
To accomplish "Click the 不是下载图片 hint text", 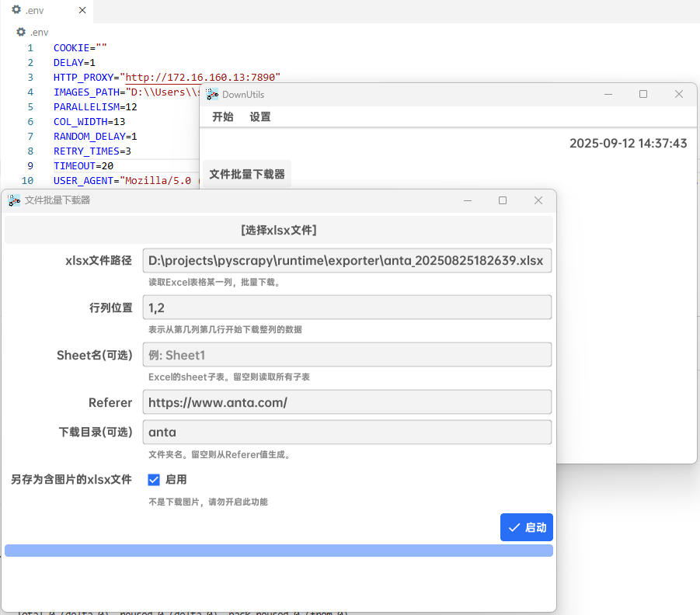I will (208, 502).
